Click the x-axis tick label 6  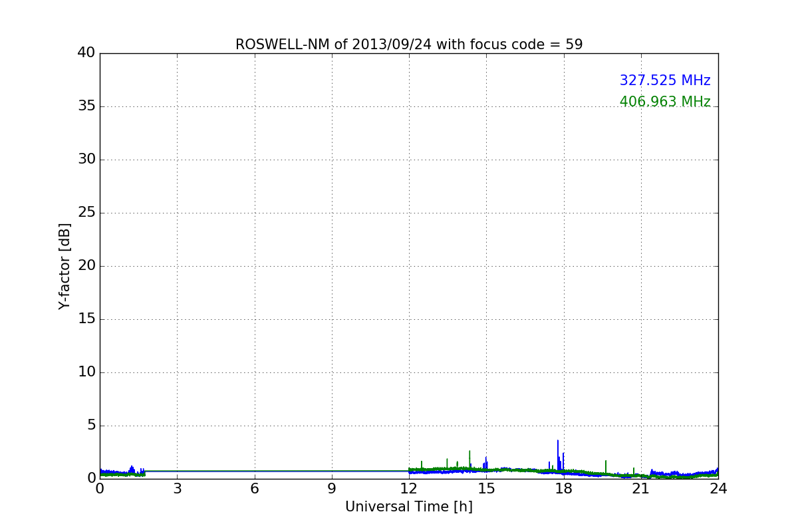(254, 488)
